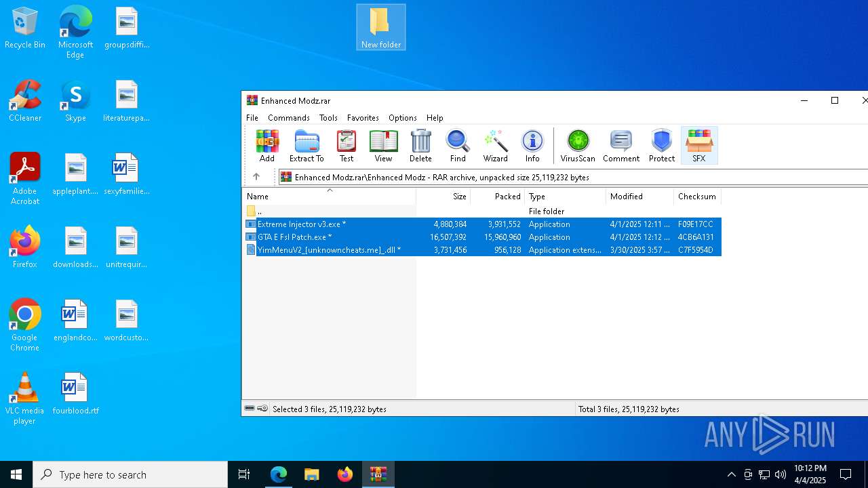
Task: Show hidden system tray icons
Action: click(731, 474)
